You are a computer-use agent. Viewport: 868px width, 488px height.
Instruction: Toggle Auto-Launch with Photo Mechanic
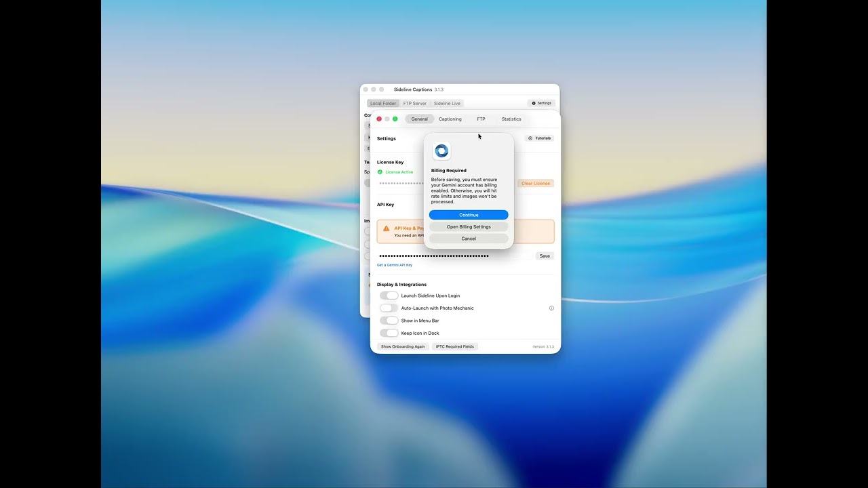tap(389, 308)
